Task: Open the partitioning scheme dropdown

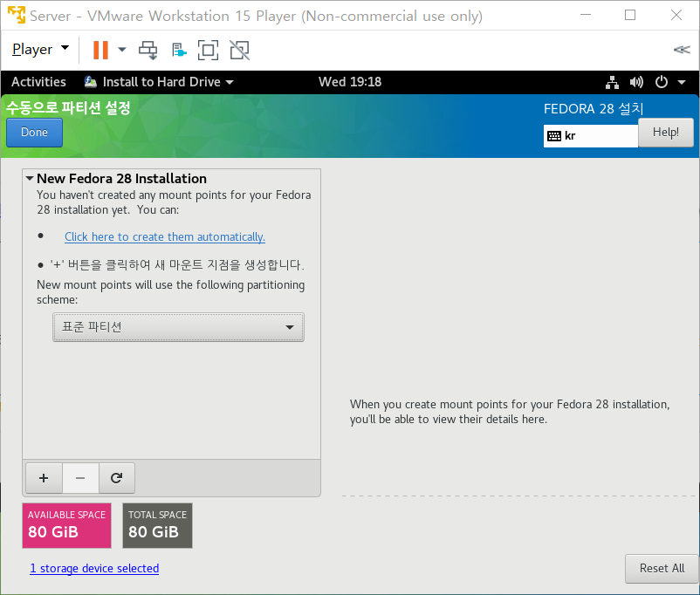Action: 179,327
